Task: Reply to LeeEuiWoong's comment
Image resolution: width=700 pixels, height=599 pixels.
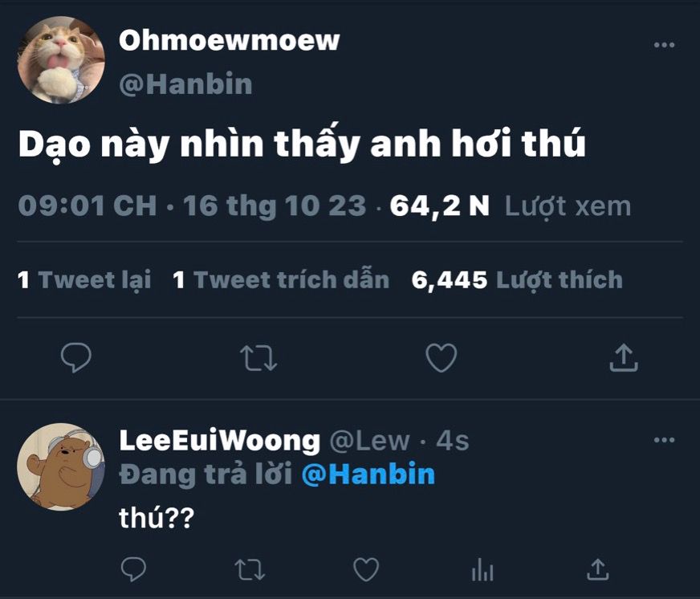Action: point(133,569)
